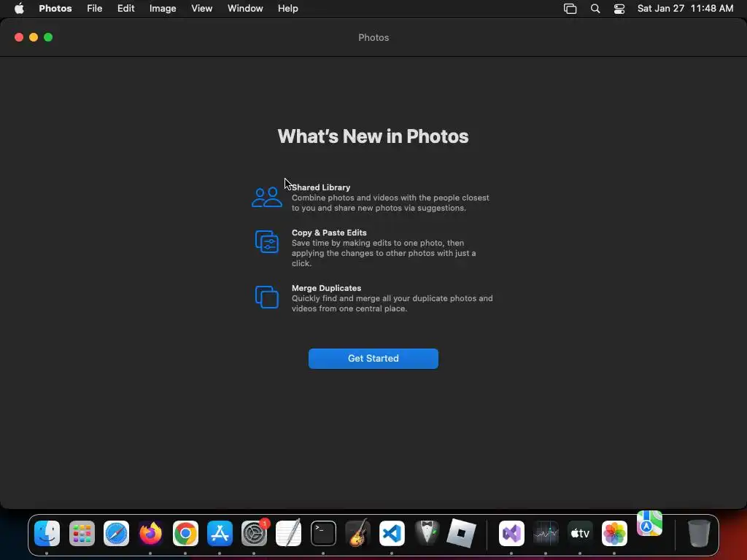This screenshot has height=560, width=747.
Task: Open Terminal from the Dock
Action: (x=323, y=533)
